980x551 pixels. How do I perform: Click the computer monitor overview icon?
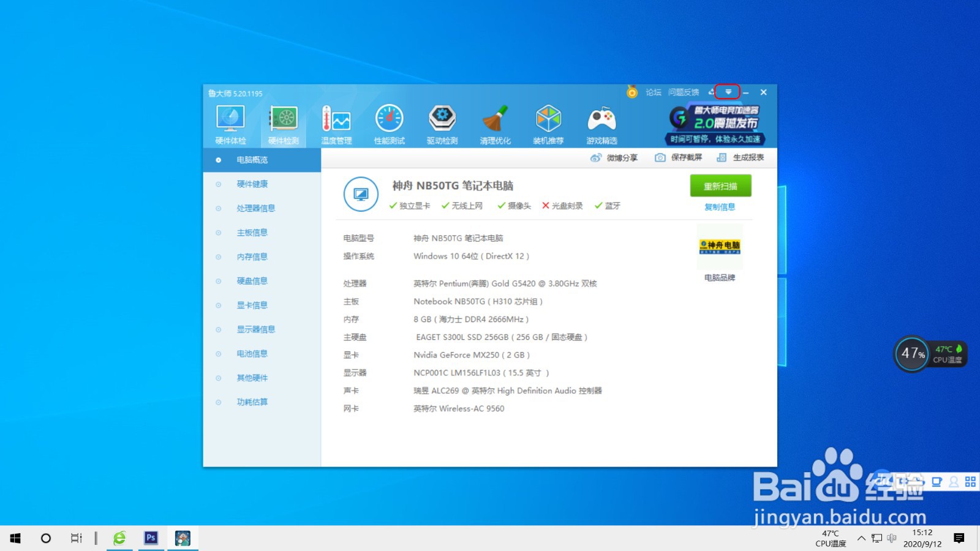coord(361,194)
